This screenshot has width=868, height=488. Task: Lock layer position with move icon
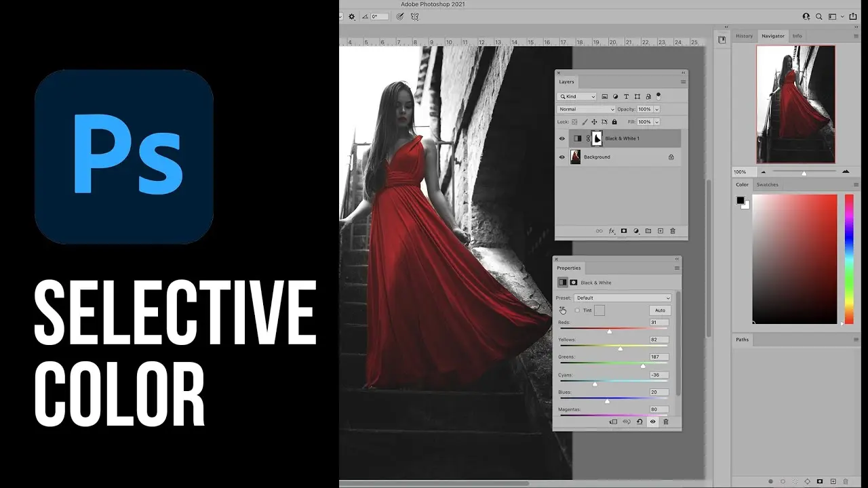pyautogui.click(x=594, y=122)
